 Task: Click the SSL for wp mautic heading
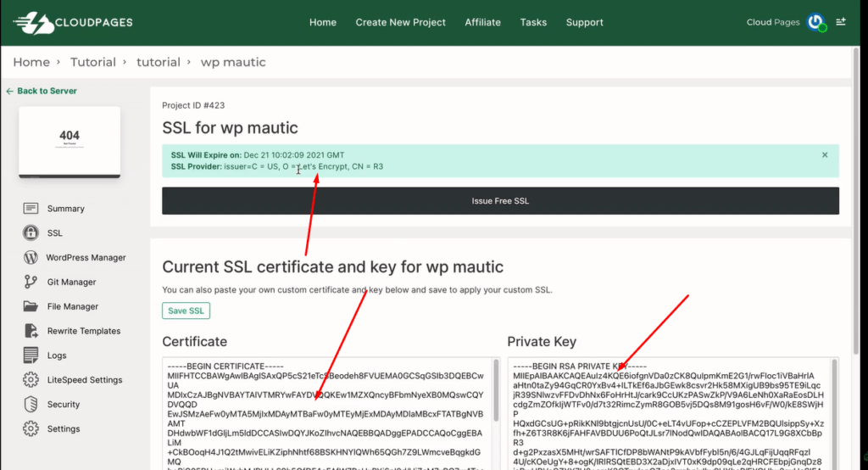coord(230,128)
